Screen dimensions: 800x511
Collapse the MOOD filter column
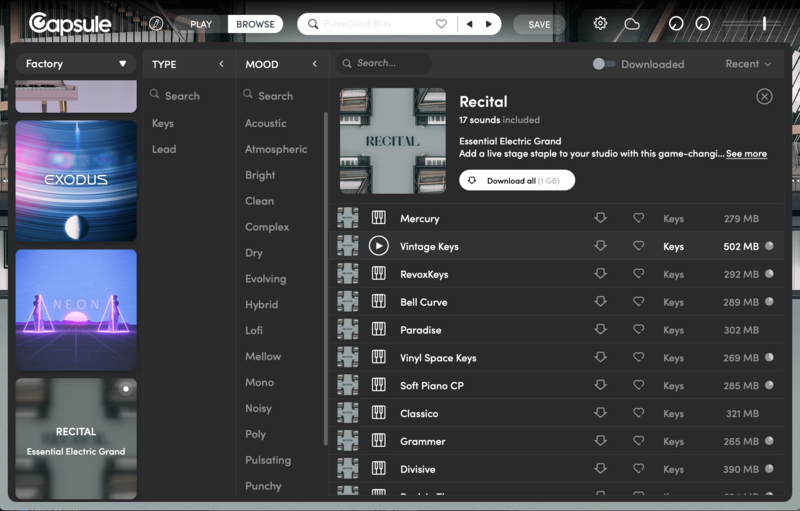(314, 64)
